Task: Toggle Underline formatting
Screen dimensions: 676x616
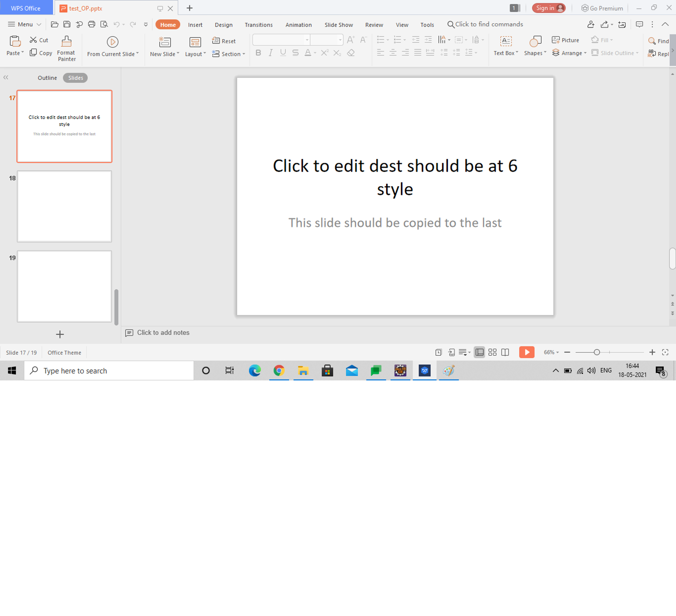Action: pos(283,53)
